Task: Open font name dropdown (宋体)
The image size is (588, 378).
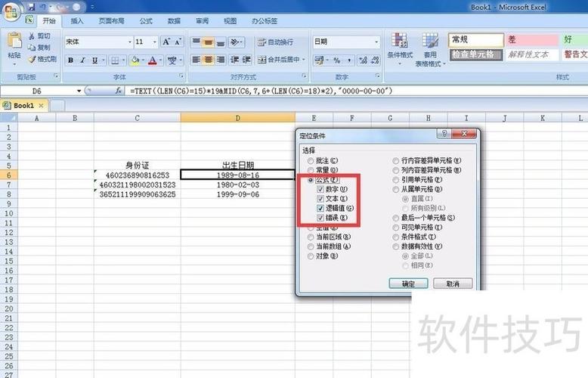Action: pyautogui.click(x=130, y=42)
